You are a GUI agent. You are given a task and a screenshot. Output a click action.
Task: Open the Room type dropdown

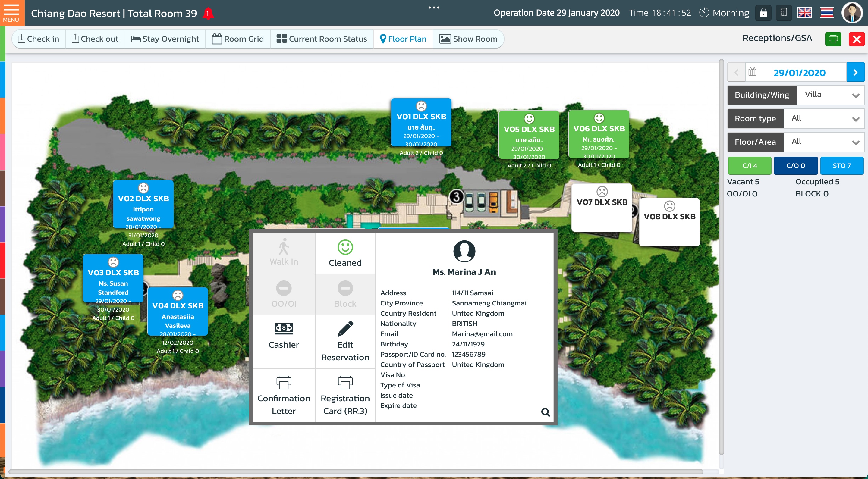coord(824,119)
